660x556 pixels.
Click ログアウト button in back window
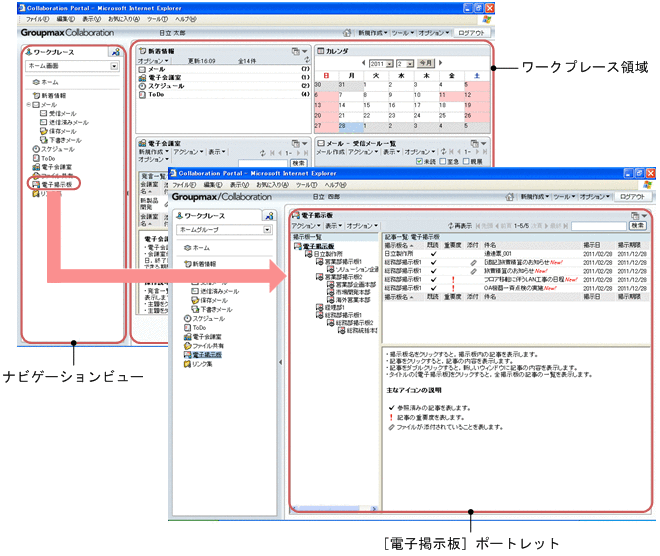point(471,33)
